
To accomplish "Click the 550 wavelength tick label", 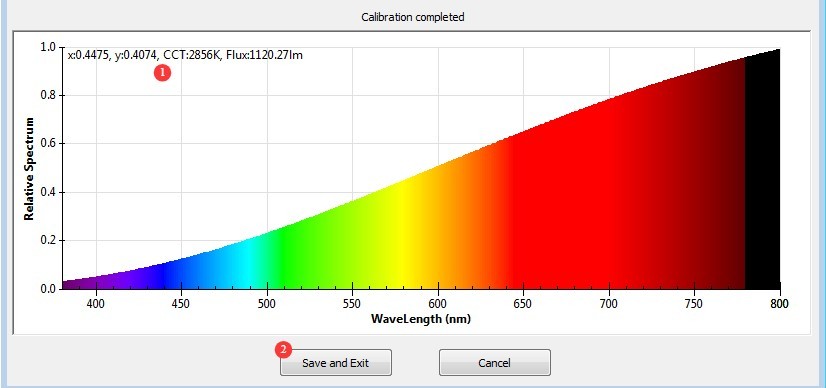I will (x=352, y=304).
